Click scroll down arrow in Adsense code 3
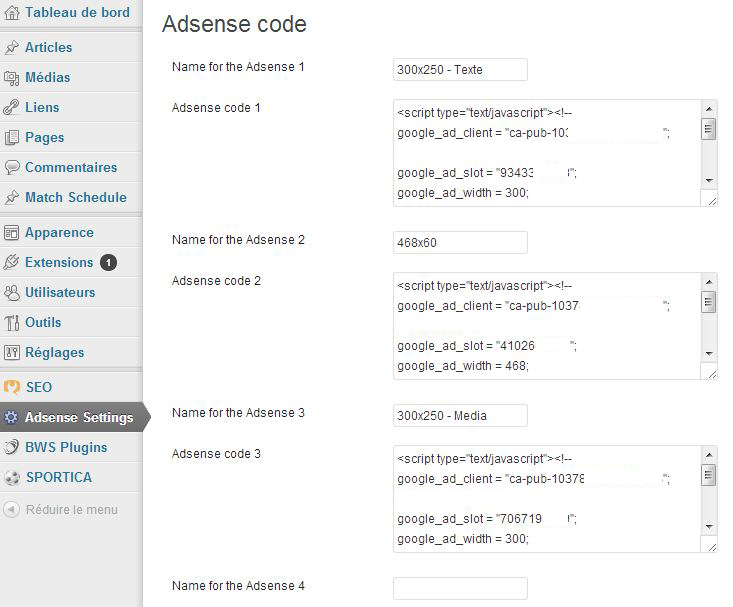The width and height of the screenshot is (733, 607). click(709, 527)
